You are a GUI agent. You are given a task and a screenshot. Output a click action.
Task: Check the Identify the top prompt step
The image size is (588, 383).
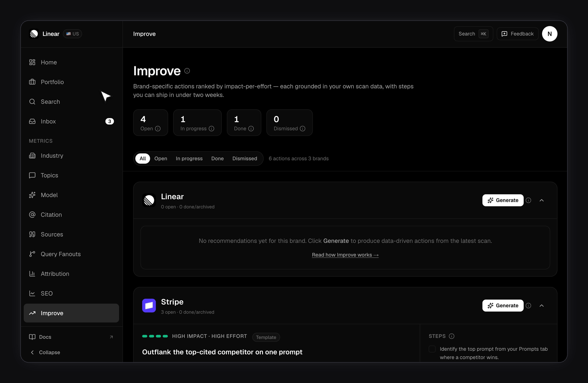coord(432,349)
